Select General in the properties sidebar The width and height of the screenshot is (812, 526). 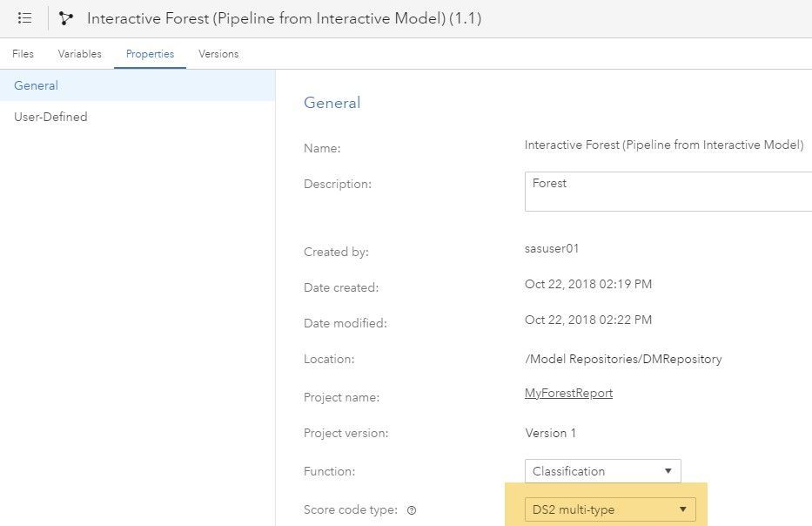(37, 85)
